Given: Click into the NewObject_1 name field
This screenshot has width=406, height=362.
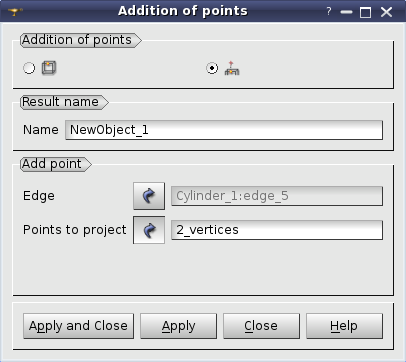Looking at the screenshot, I should click(224, 130).
